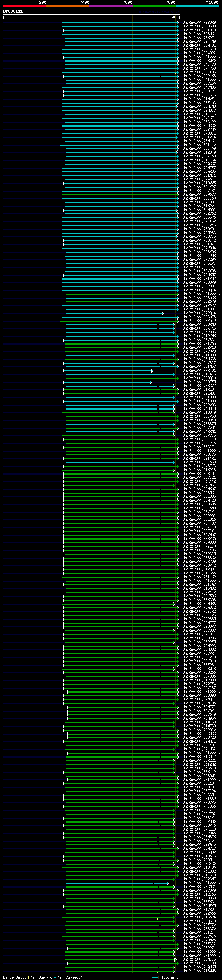This screenshot has height=980, width=222.
Task: Select the UniRef100_Q3JEK8 label
Action: [199, 439]
